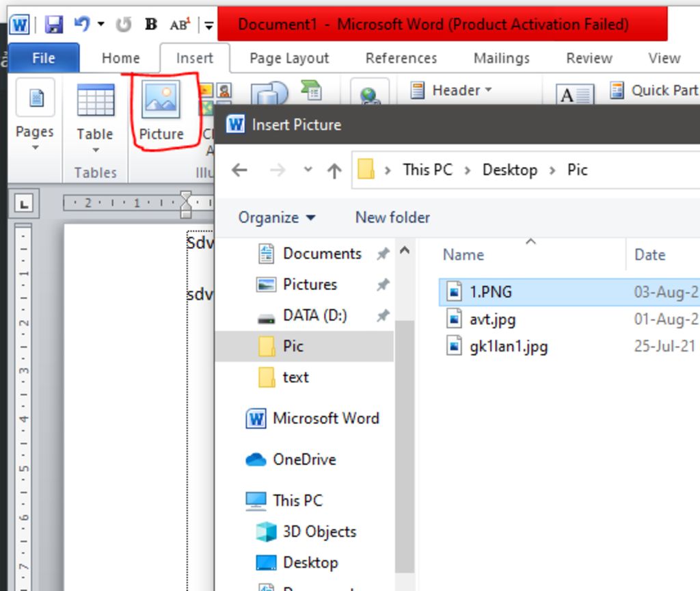Click the Shapes icon in the ribbon
This screenshot has height=591, width=700.
[x=269, y=93]
